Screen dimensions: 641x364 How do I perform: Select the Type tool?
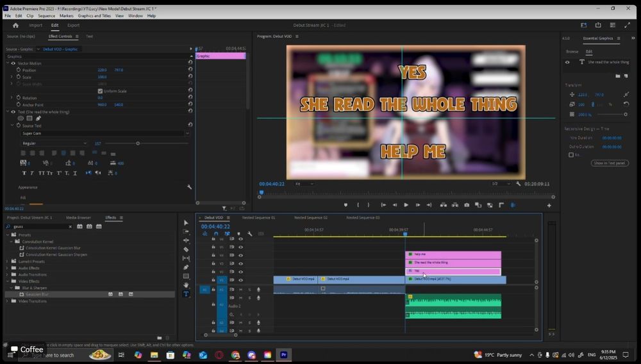(x=186, y=294)
